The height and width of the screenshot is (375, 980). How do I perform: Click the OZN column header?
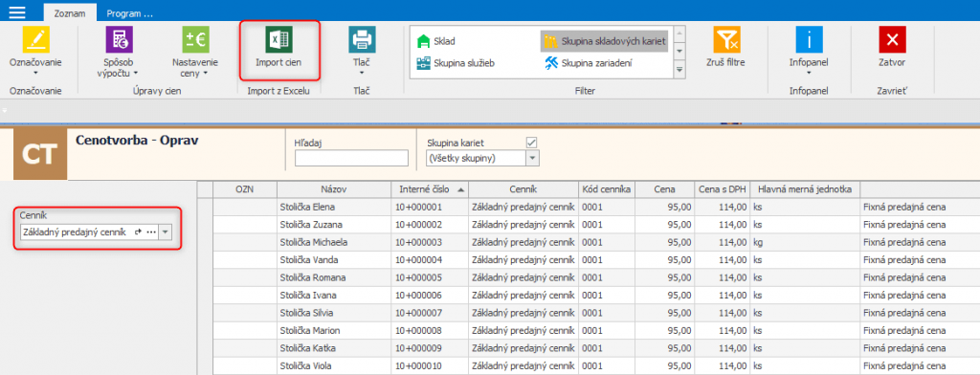click(245, 188)
